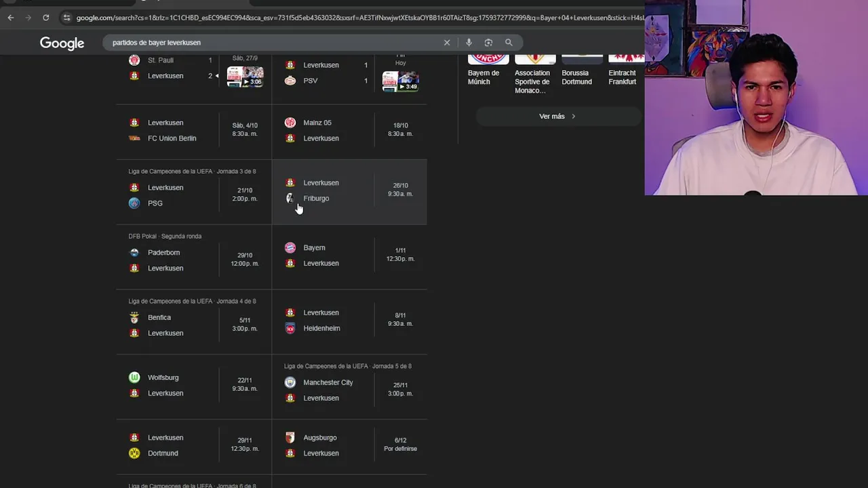Open Manchester City vs Leverkusen match

[x=349, y=386]
